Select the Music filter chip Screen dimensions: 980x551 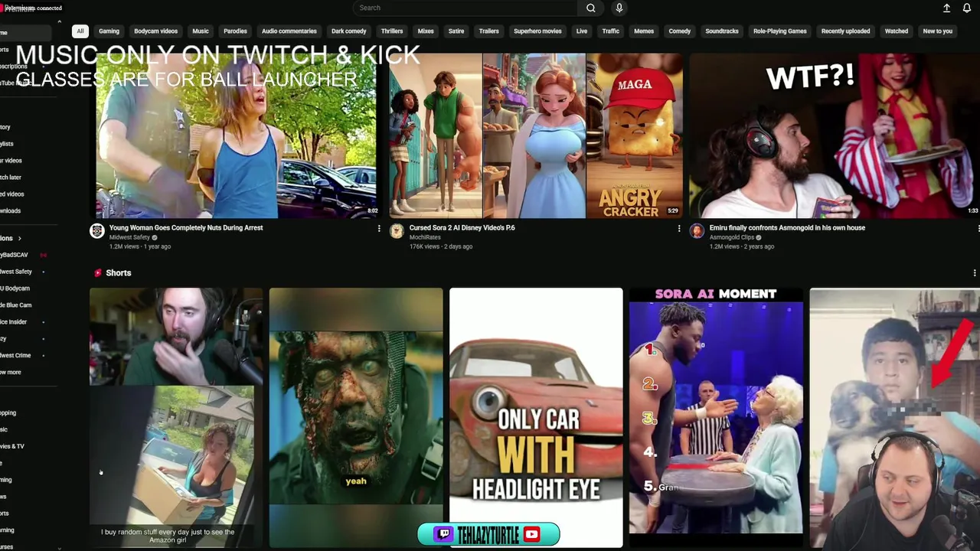coord(201,31)
